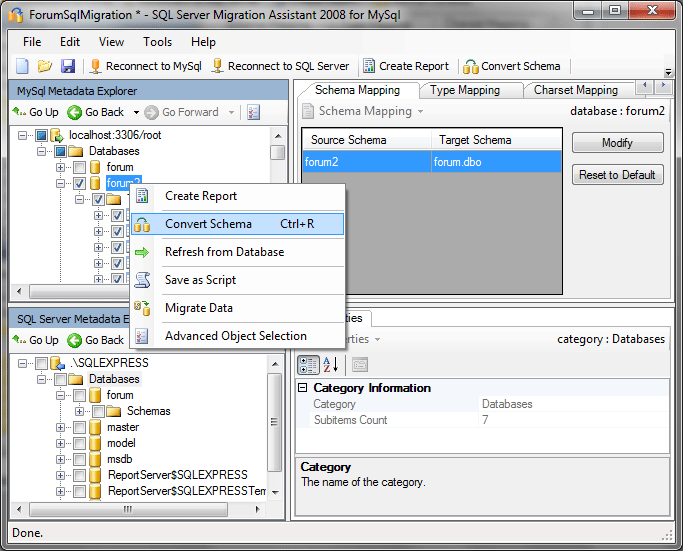Click the Save Project disk icon

[67, 66]
